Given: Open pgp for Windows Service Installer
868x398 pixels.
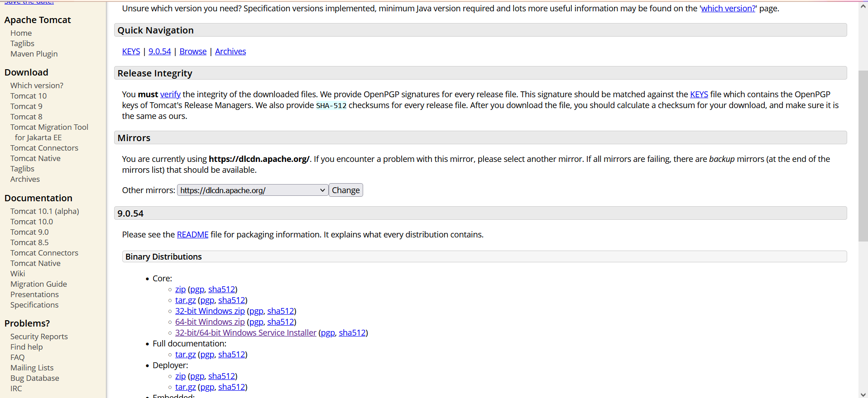Looking at the screenshot, I should [x=328, y=332].
